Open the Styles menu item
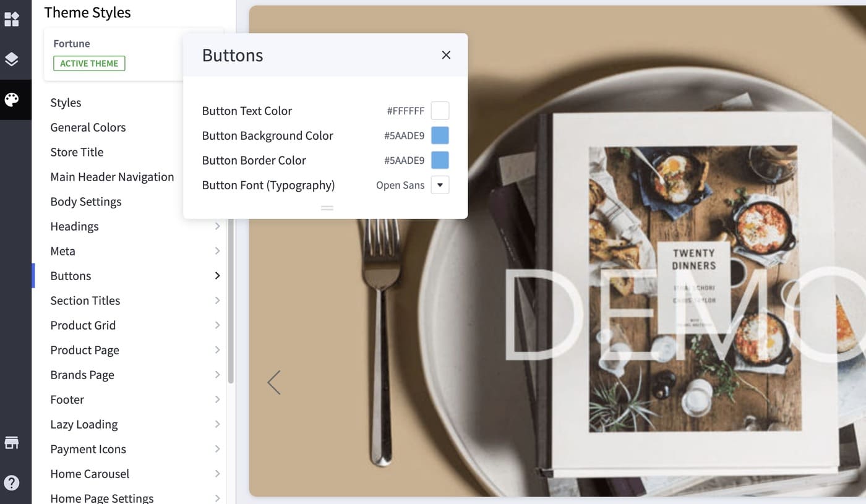 tap(66, 103)
